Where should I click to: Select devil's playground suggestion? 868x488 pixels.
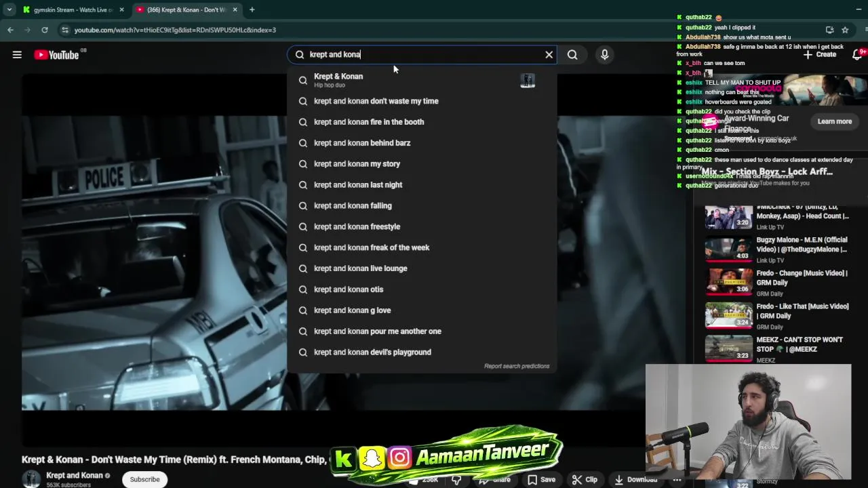[x=421, y=352]
